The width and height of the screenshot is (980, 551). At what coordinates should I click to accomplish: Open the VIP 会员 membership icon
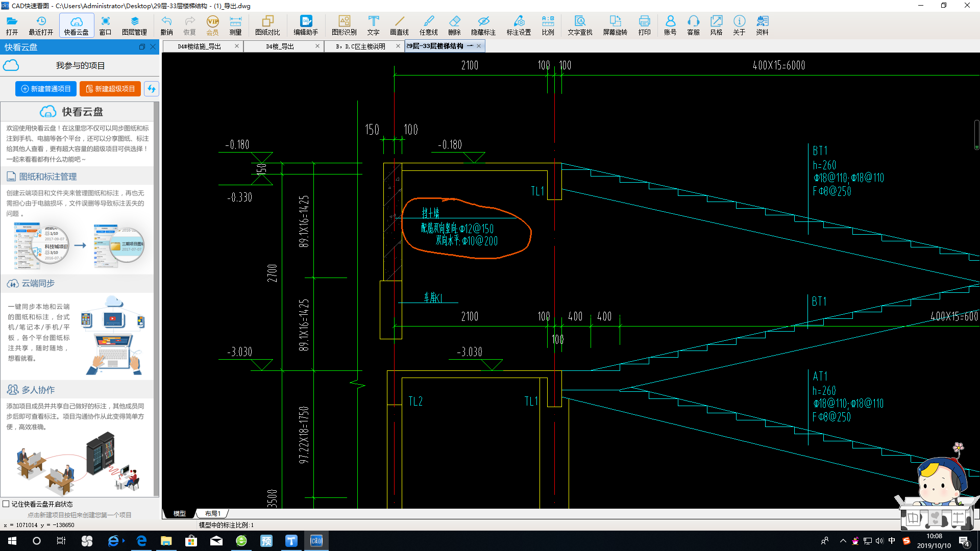point(212,25)
